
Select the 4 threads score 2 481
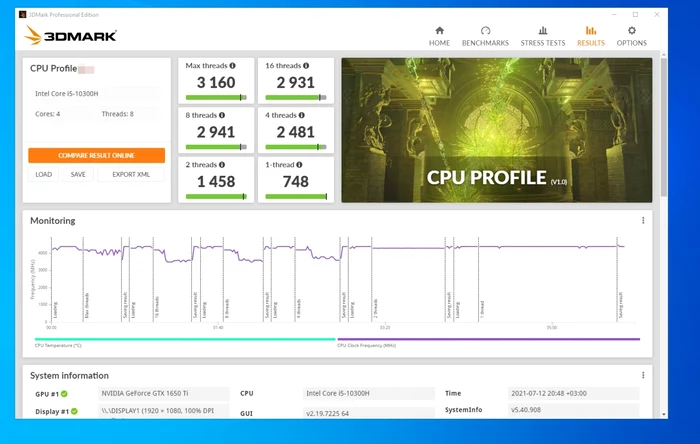296,132
